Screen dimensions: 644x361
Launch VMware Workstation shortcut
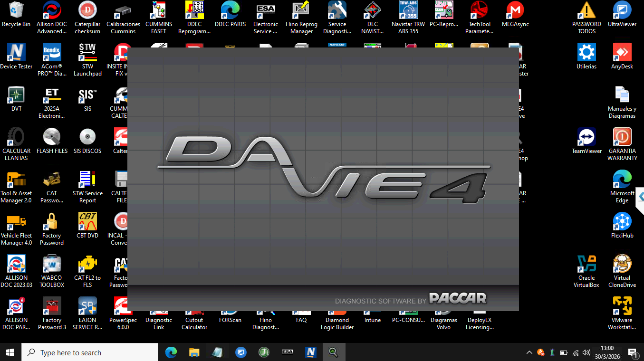click(x=622, y=313)
